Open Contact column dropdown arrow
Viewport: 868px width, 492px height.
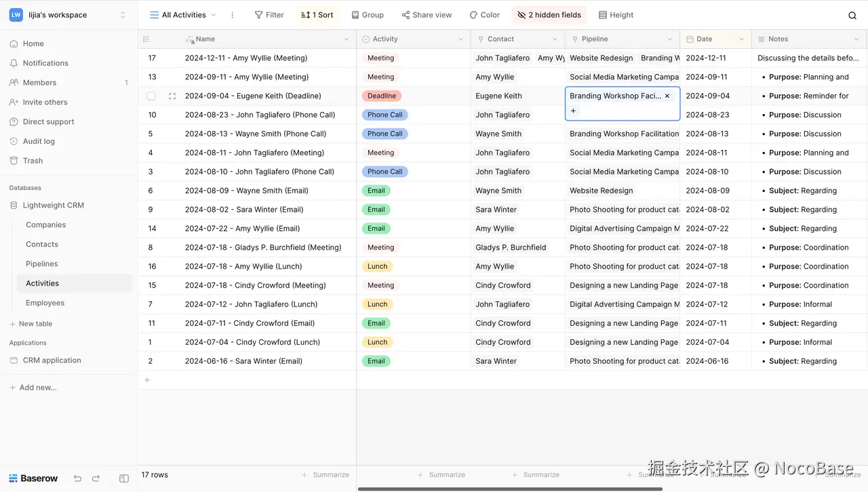[556, 39]
